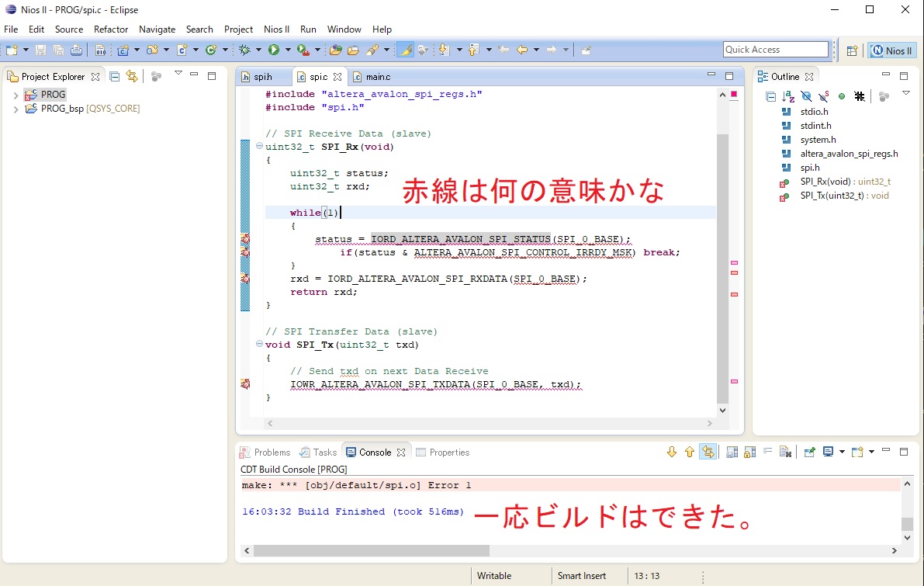This screenshot has height=586, width=924.
Task: Click the New C source file icon
Action: (x=182, y=50)
